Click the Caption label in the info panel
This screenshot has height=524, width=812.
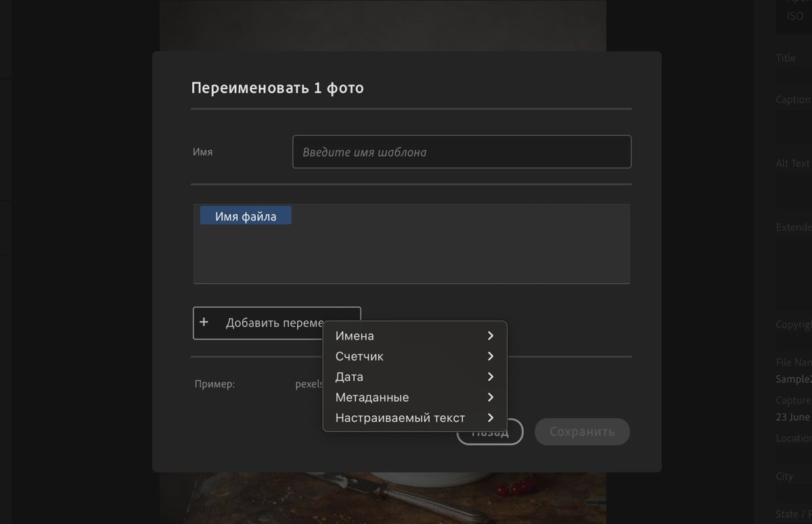(x=793, y=99)
